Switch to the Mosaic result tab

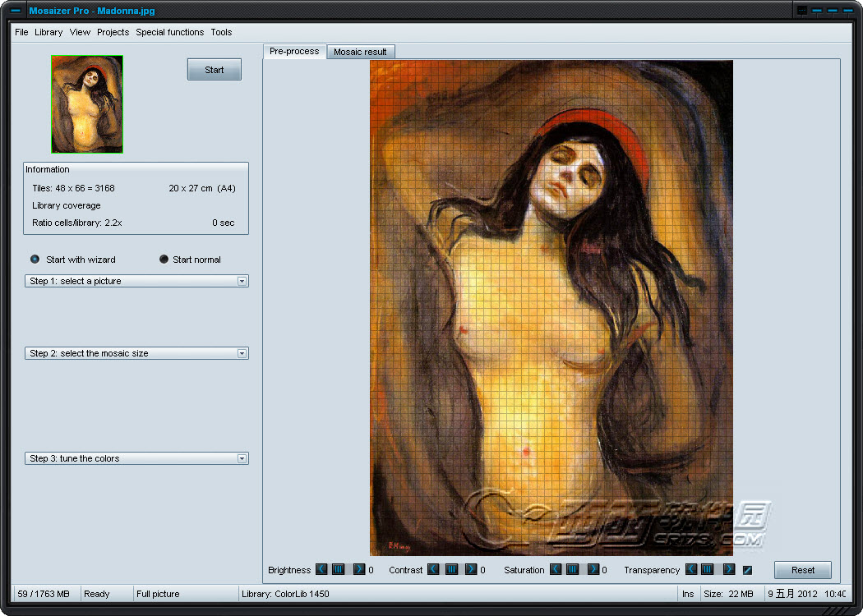click(361, 52)
